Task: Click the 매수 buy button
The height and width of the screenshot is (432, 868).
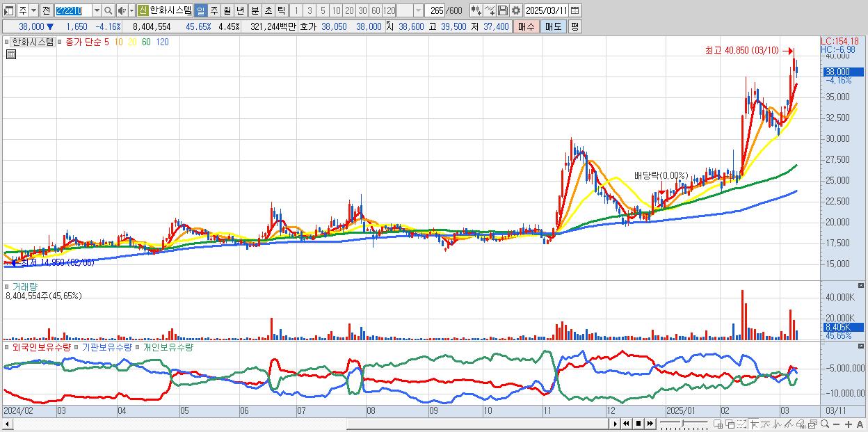Action: click(x=527, y=26)
